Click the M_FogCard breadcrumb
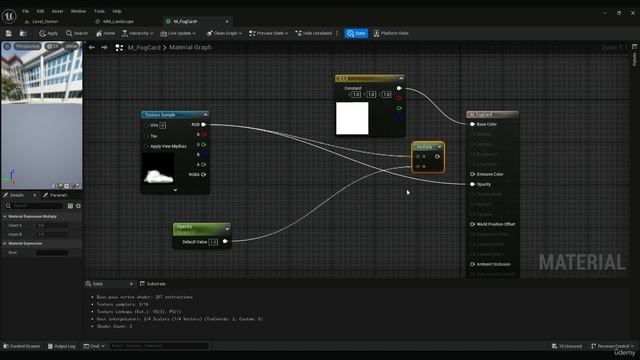Screen dimensions: 640x360 click(144, 48)
